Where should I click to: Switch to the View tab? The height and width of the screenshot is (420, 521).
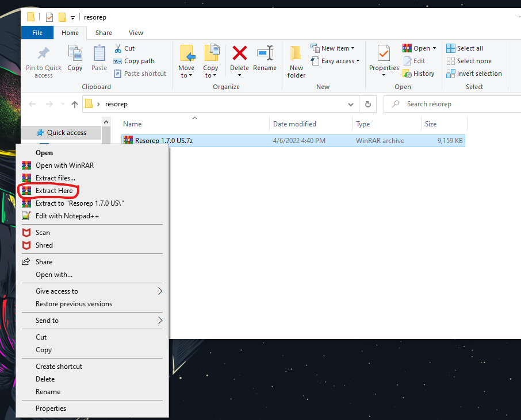coord(136,33)
